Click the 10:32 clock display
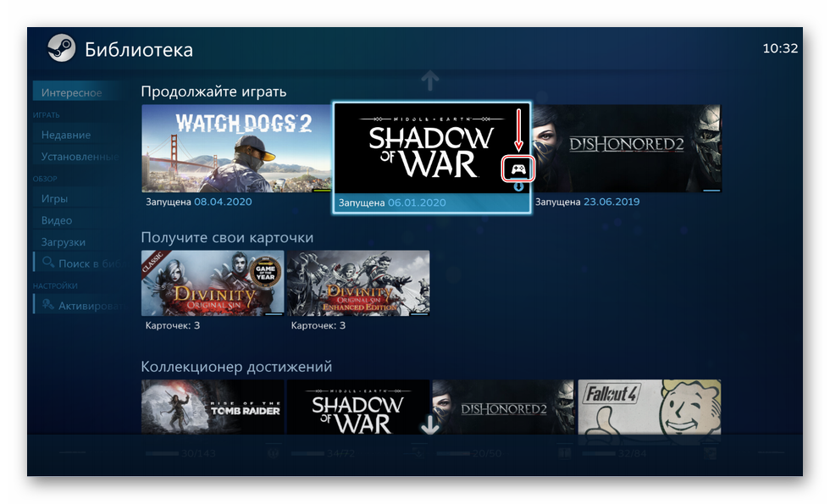This screenshot has height=504, width=830. pyautogui.click(x=780, y=48)
